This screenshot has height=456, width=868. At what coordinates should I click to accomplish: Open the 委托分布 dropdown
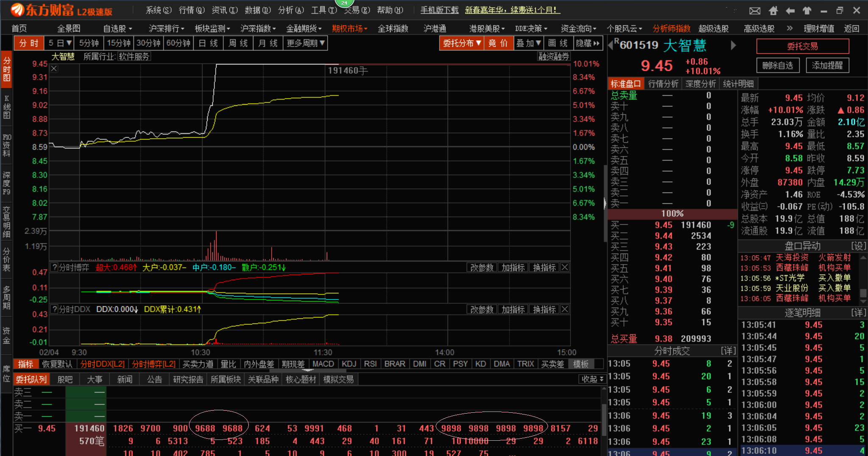(462, 43)
